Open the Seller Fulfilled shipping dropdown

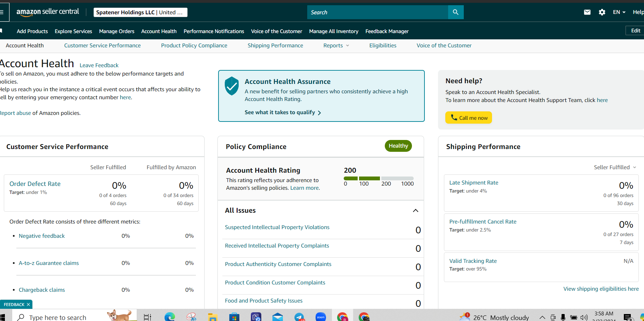click(x=615, y=167)
